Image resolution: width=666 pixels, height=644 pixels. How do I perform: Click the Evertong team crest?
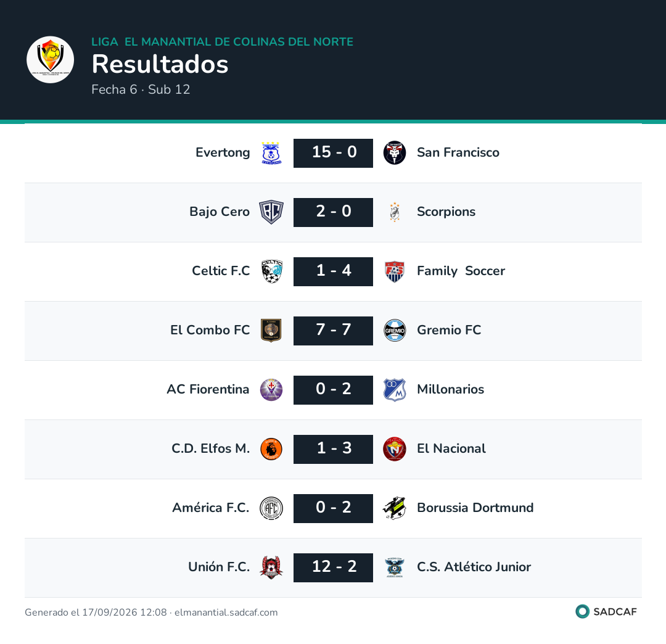coord(271,153)
